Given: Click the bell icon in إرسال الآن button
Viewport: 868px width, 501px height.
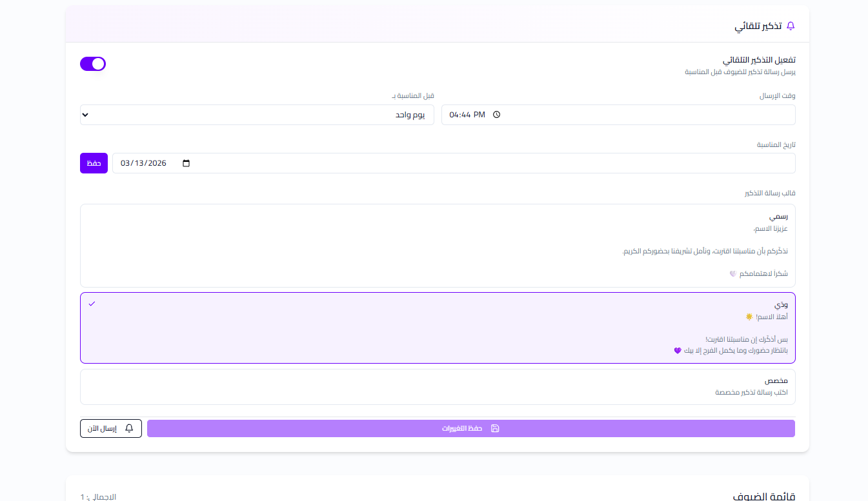Looking at the screenshot, I should (x=129, y=428).
